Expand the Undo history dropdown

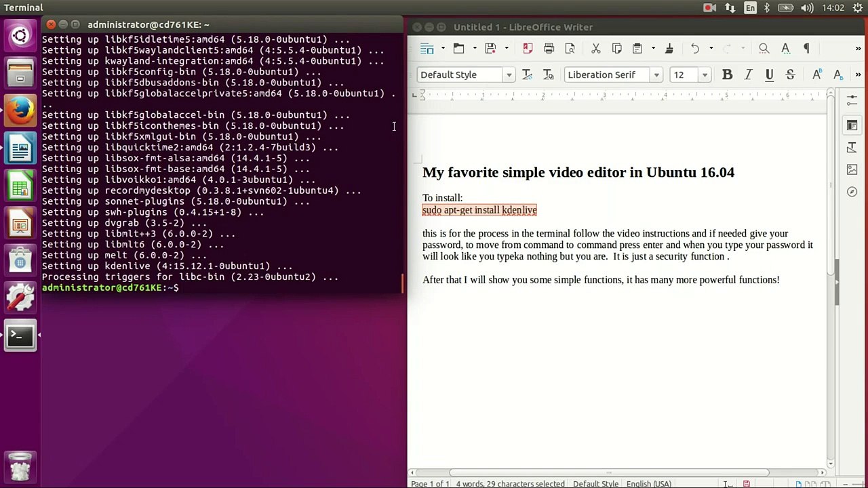[711, 48]
